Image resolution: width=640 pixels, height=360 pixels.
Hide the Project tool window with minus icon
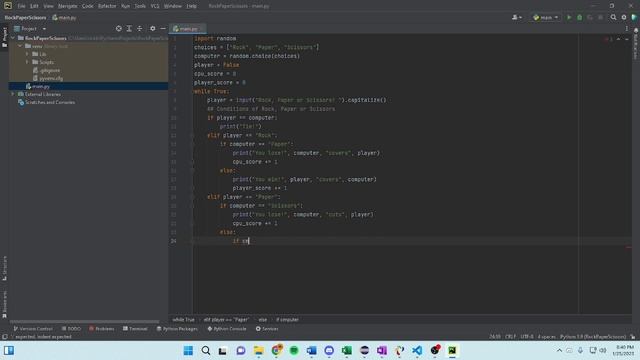pos(163,29)
